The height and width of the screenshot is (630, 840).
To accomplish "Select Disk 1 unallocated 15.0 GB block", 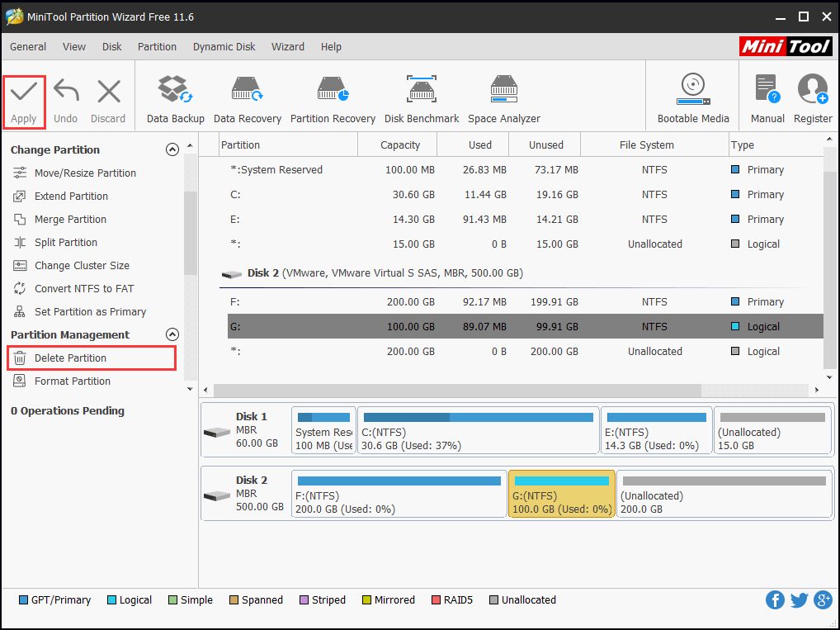I will point(772,430).
